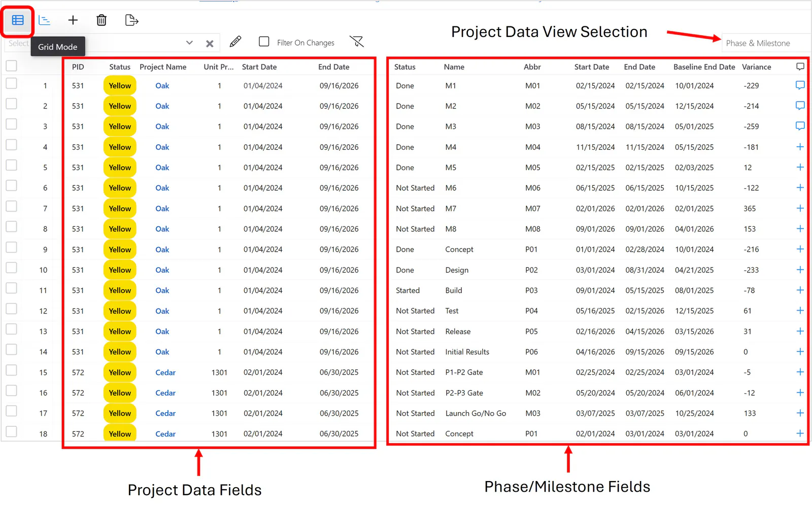Image resolution: width=812 pixels, height=510 pixels.
Task: Switch to Grid Mode view icon
Action: pyautogui.click(x=18, y=20)
